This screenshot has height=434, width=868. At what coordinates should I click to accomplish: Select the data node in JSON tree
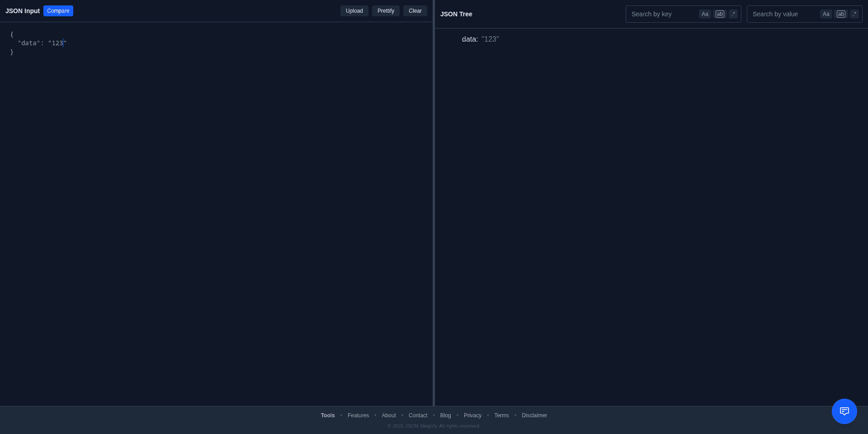(470, 39)
